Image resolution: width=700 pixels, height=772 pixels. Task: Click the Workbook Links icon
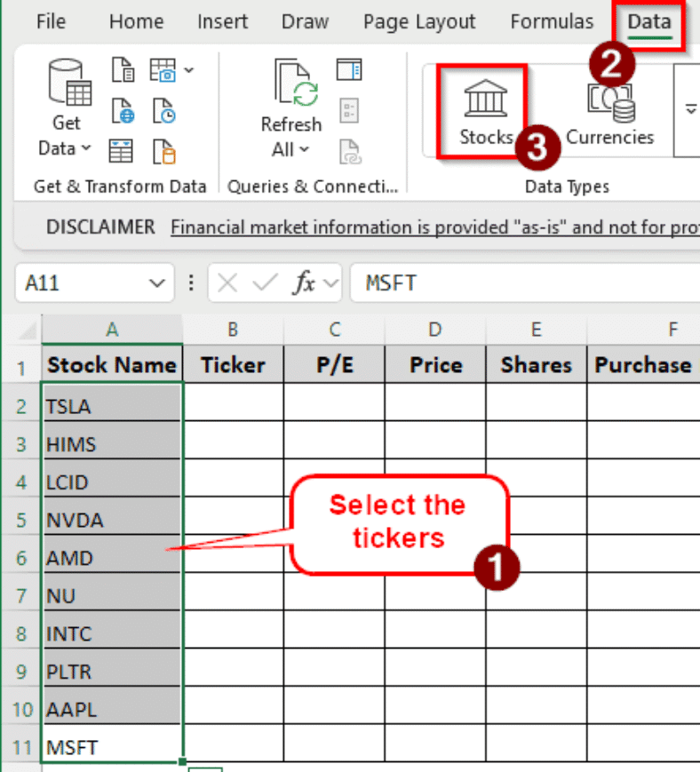[350, 152]
